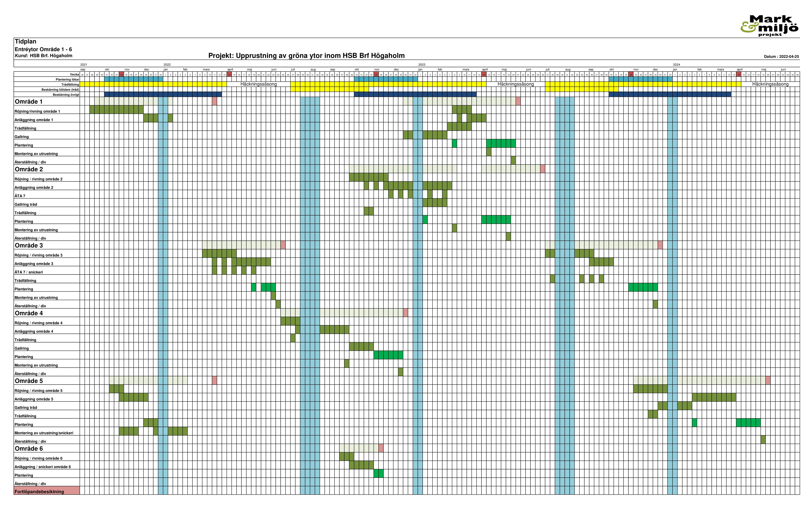Select the Tidplan title text
The width and height of the screenshot is (812, 507).
click(x=25, y=42)
